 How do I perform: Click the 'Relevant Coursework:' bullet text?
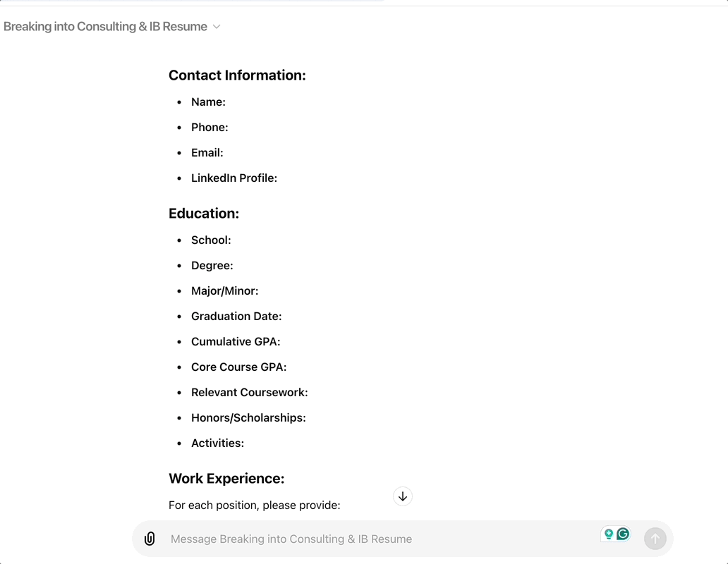pyautogui.click(x=249, y=393)
